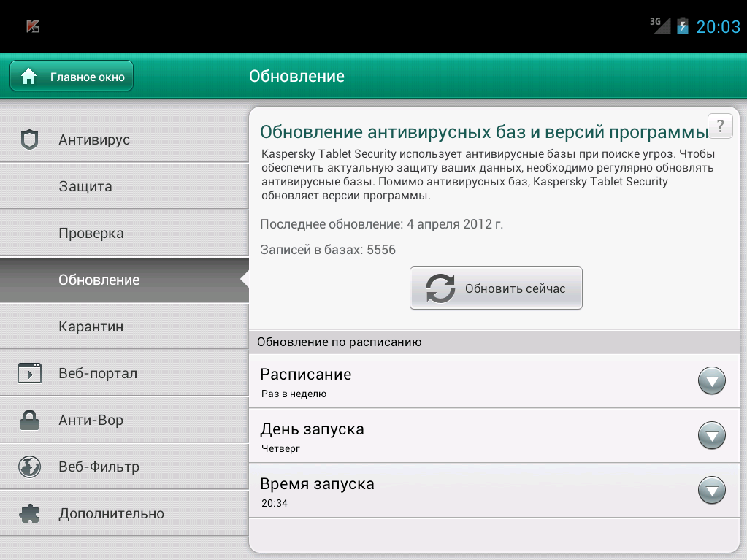The image size is (747, 560).
Task: Click the Записей в базах: 5556 text
Action: (328, 250)
